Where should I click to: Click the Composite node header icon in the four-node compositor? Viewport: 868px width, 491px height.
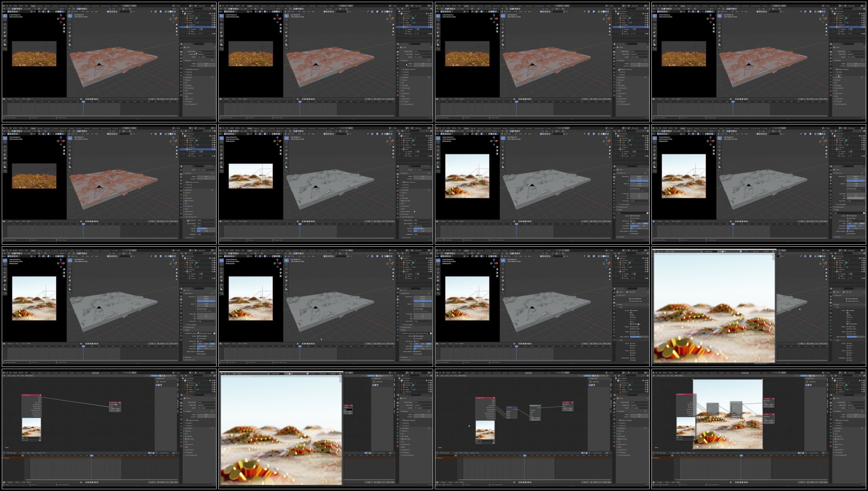572,402
